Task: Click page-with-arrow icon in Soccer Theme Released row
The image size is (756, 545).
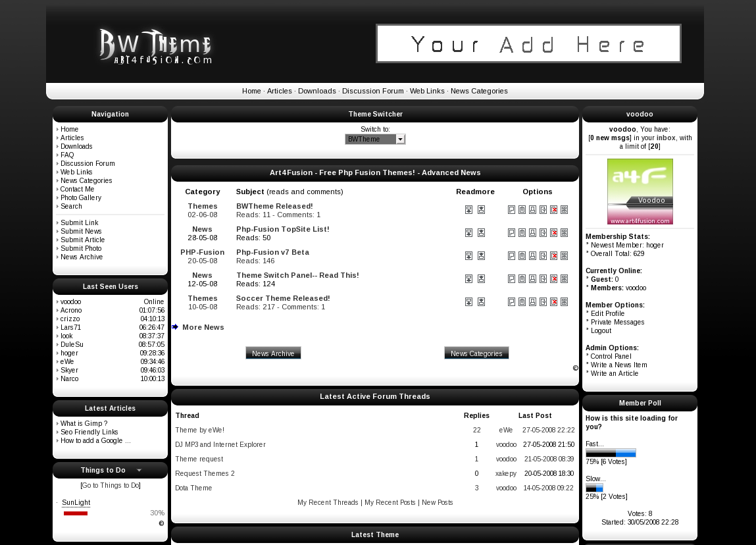Action: [543, 302]
